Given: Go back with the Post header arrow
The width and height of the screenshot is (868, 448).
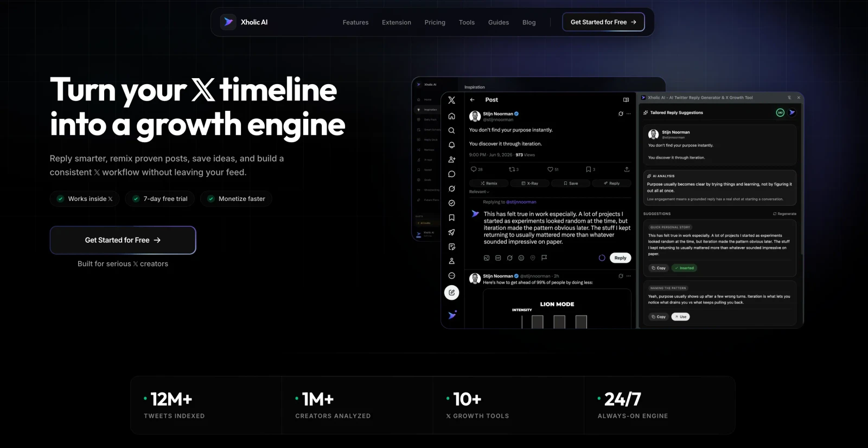Looking at the screenshot, I should [x=473, y=100].
